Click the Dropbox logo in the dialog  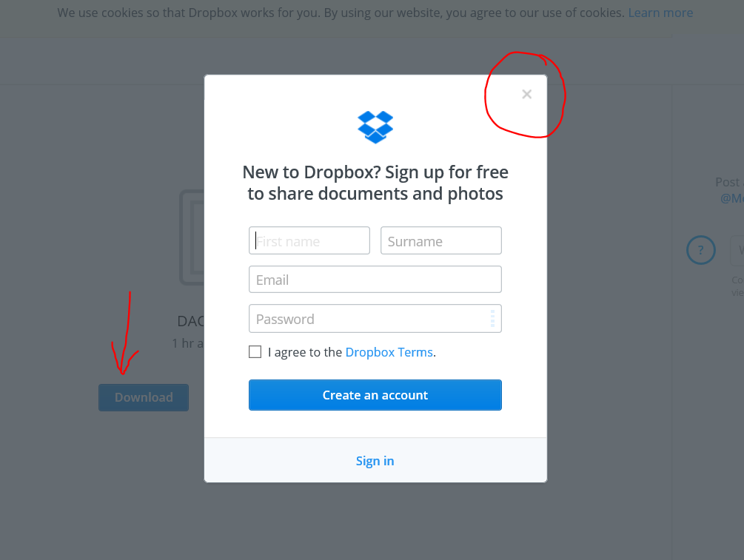point(375,127)
